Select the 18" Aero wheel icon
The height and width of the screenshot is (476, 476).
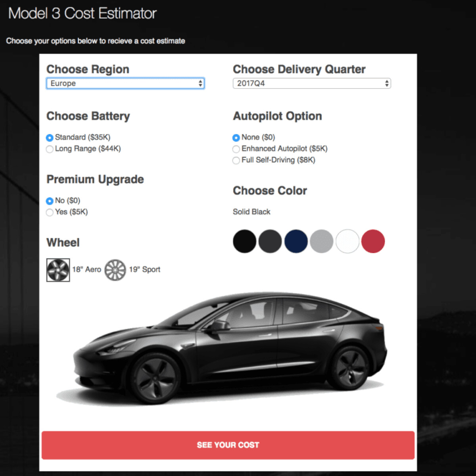58,270
